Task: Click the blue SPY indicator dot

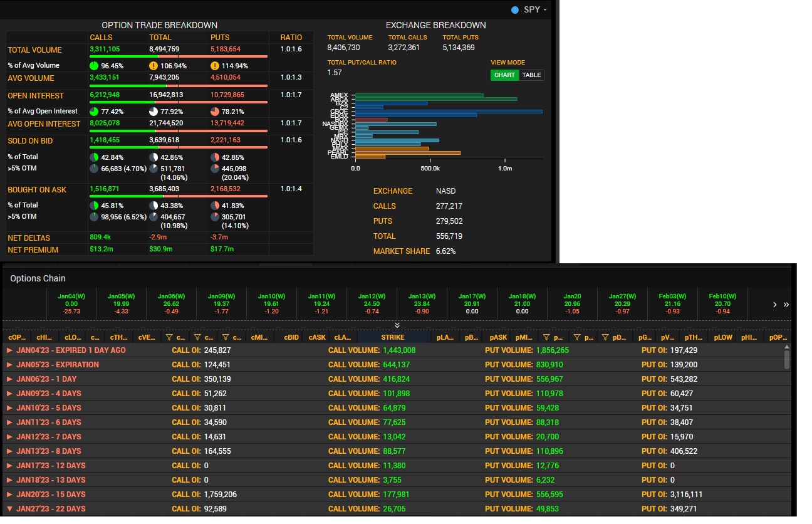Action: click(x=515, y=10)
